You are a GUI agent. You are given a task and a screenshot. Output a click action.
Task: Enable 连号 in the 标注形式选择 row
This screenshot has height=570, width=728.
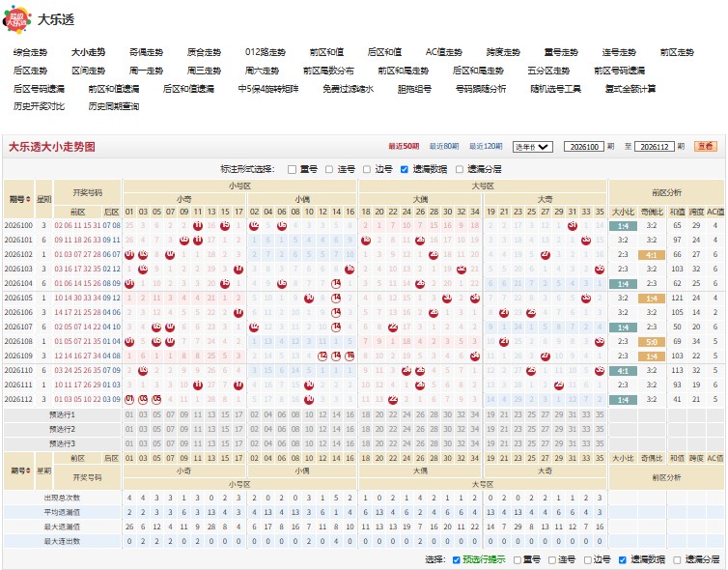tap(329, 170)
